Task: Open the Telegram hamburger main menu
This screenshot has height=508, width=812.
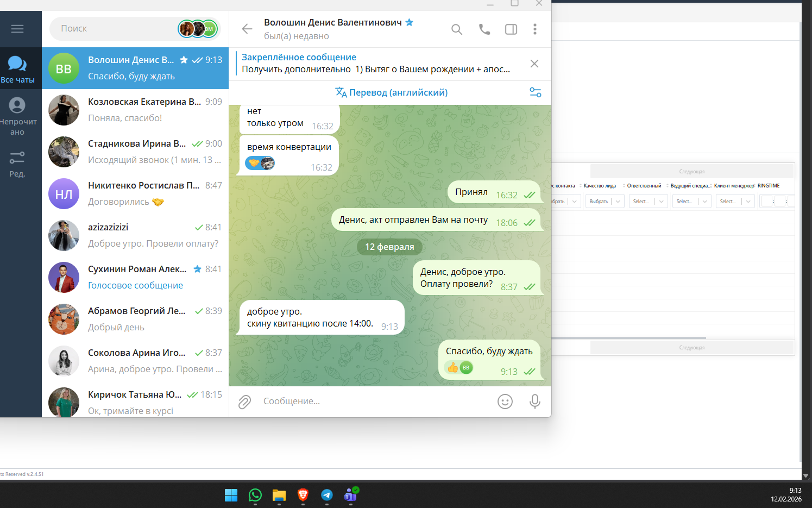Action: click(17, 29)
